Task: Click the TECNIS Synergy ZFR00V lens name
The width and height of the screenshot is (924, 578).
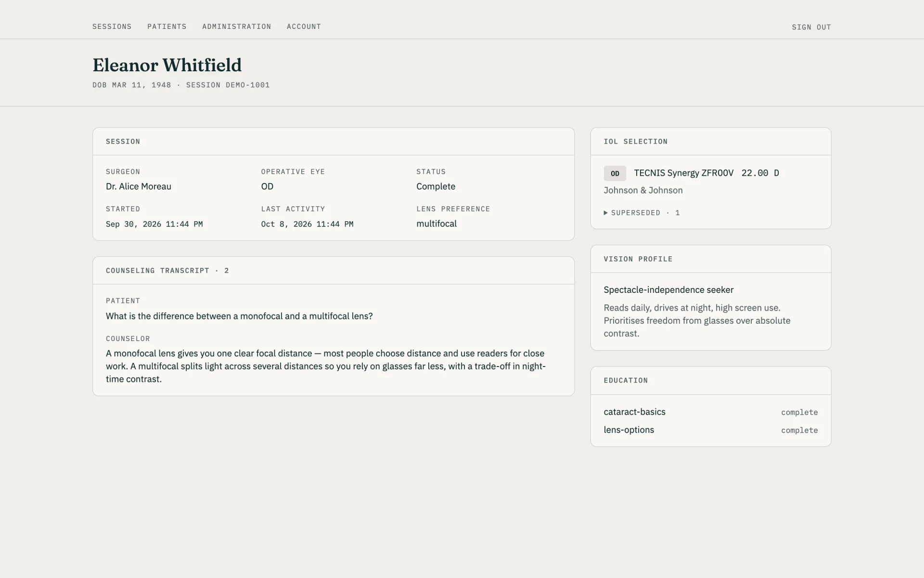Action: point(683,173)
